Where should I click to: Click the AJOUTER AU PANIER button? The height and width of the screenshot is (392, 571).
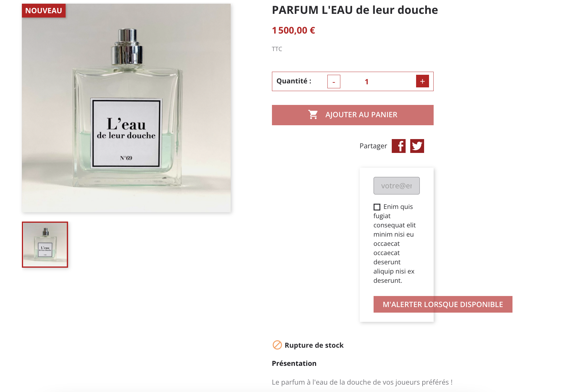point(353,115)
